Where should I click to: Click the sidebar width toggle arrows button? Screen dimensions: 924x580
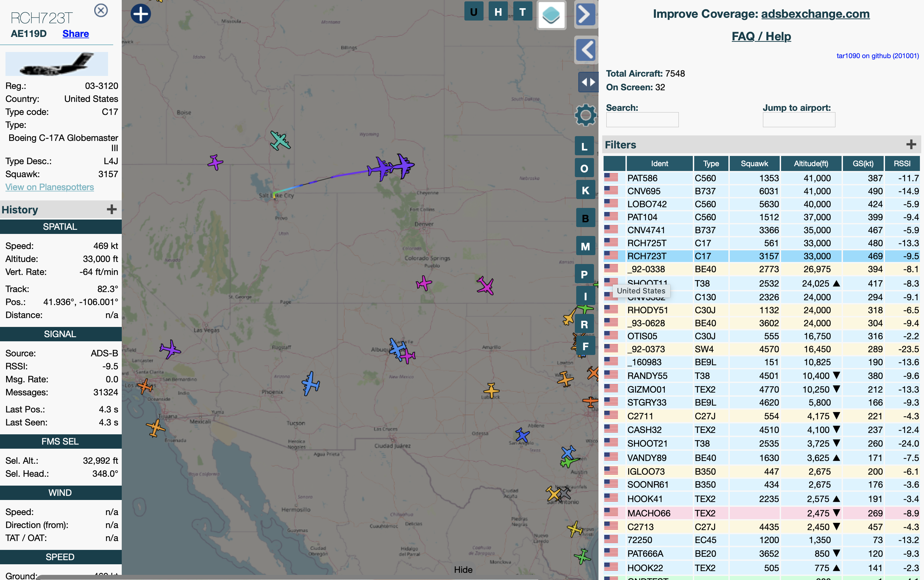pos(588,82)
